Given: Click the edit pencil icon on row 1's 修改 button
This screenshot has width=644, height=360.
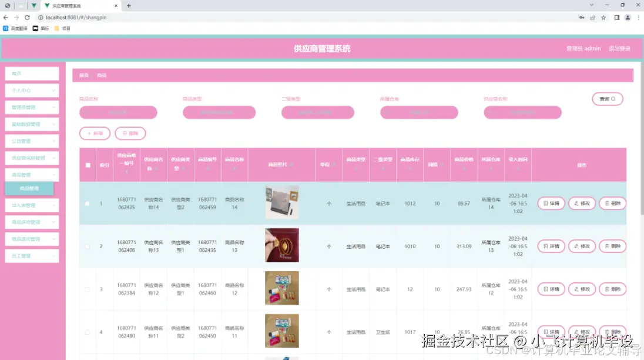Looking at the screenshot, I should [x=576, y=203].
